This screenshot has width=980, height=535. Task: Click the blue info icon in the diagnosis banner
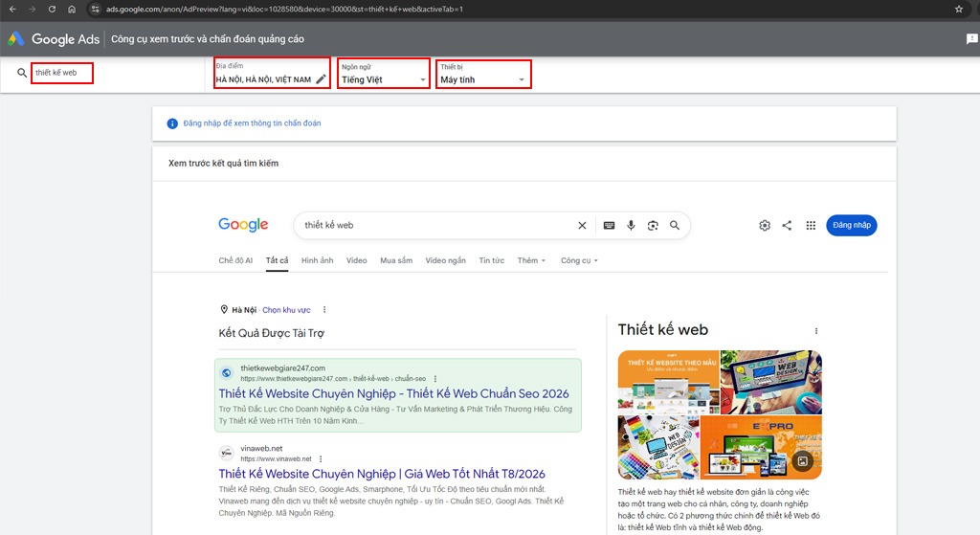point(172,123)
